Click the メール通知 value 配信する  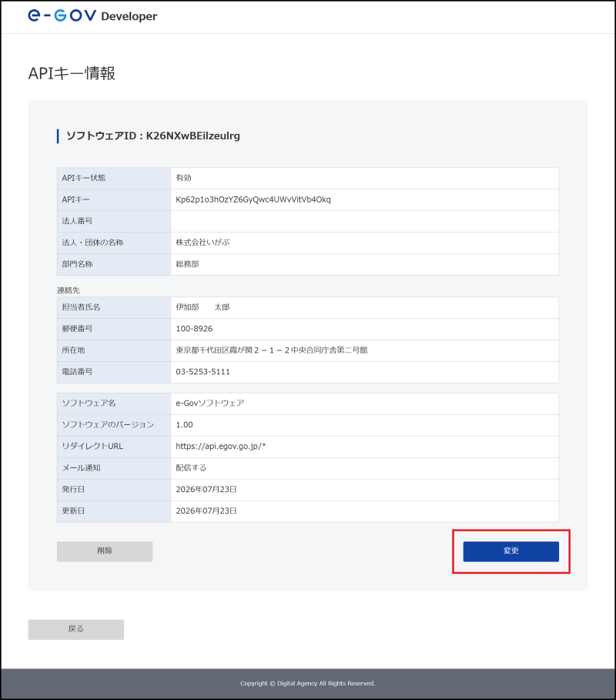[x=191, y=468]
